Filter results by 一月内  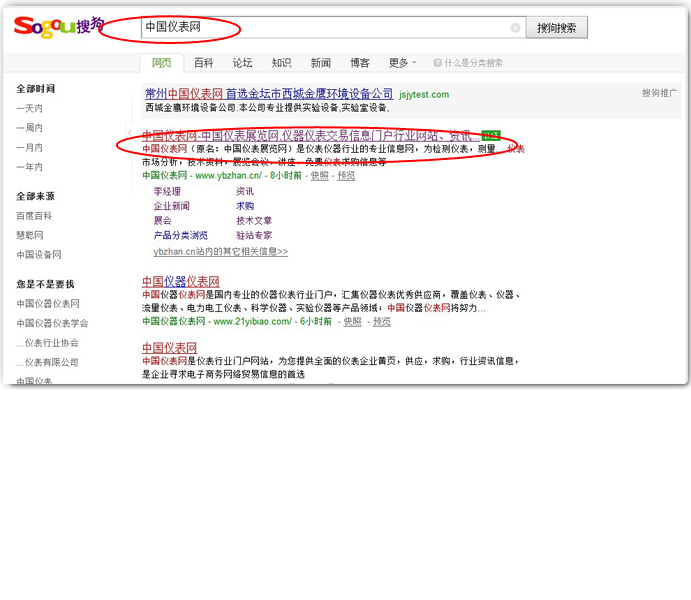(30, 147)
